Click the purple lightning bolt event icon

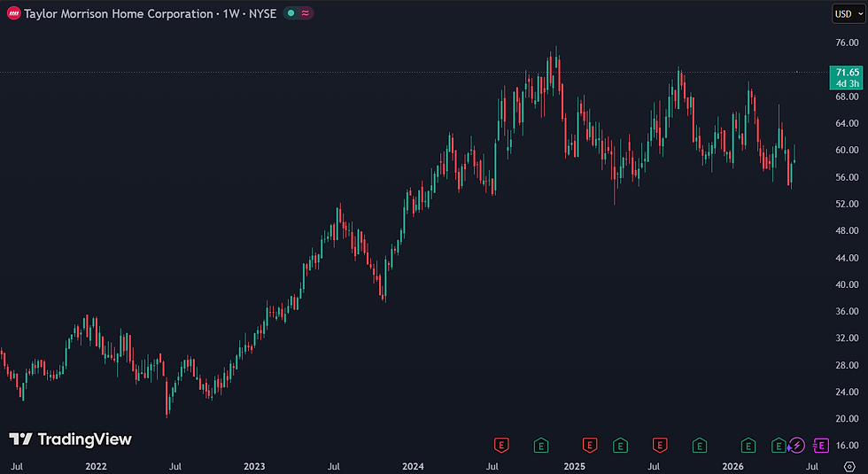(x=796, y=445)
